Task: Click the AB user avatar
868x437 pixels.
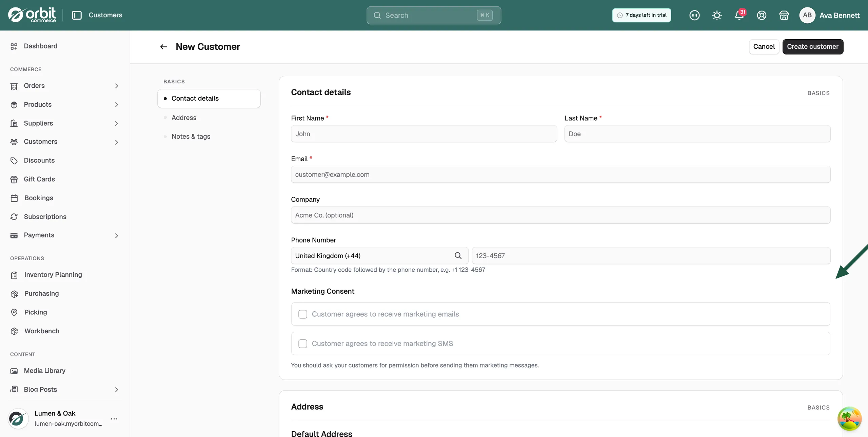Action: click(x=807, y=15)
